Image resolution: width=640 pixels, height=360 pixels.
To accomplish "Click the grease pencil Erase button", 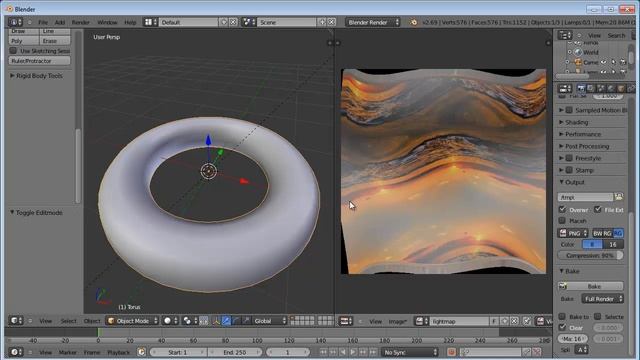I will 55,41.
